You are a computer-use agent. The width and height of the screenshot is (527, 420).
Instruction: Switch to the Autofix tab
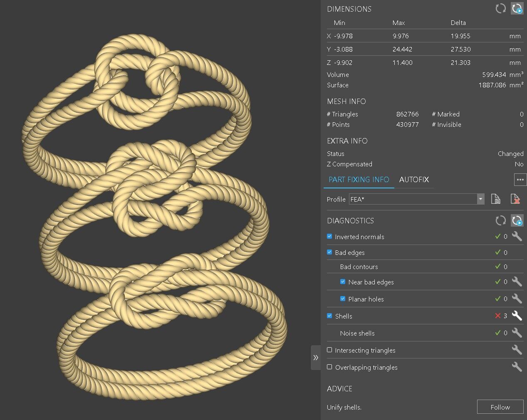tap(414, 180)
